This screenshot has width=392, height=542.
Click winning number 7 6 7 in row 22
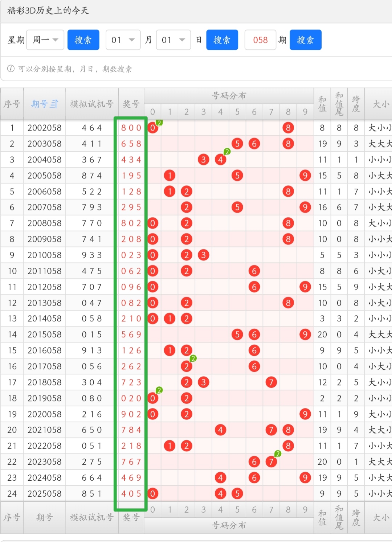point(131,462)
